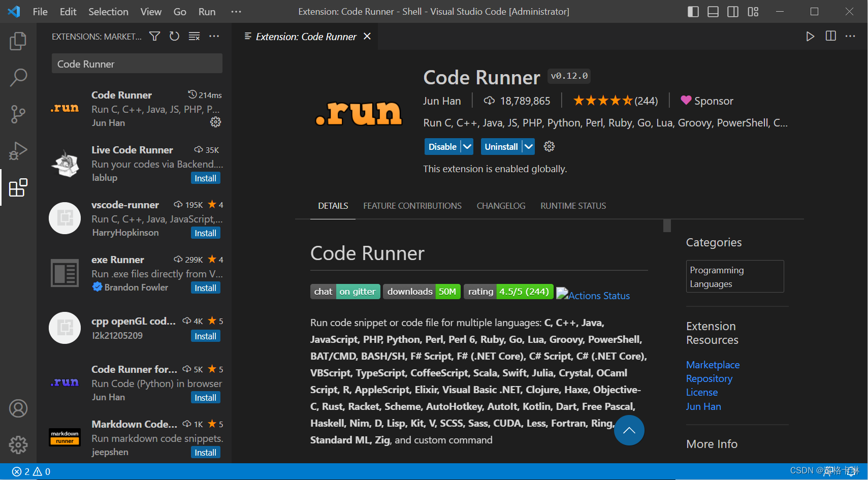Screen dimensions: 868x480
Task: Click the scroll-to-top round arrow button
Action: click(x=629, y=430)
